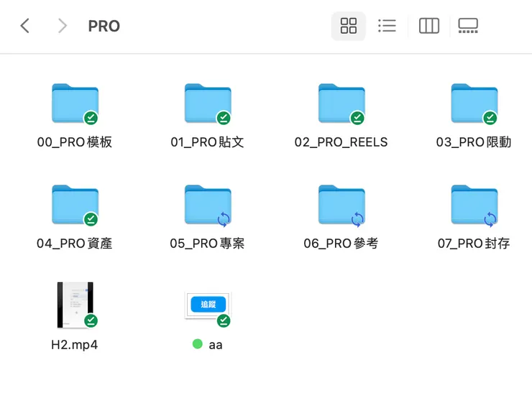532x416 pixels.
Task: Click the 03_PRO限動 folder name
Action: (x=474, y=142)
